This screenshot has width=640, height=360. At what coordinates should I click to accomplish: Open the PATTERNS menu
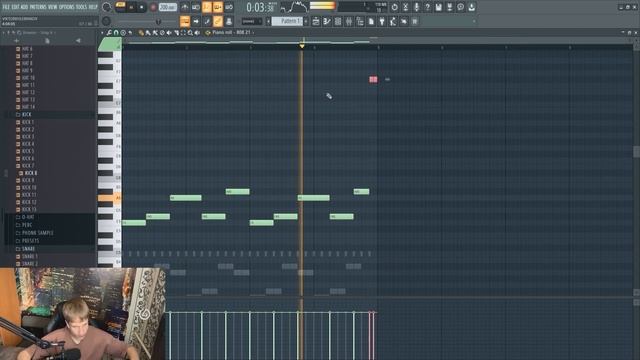[x=38, y=7]
